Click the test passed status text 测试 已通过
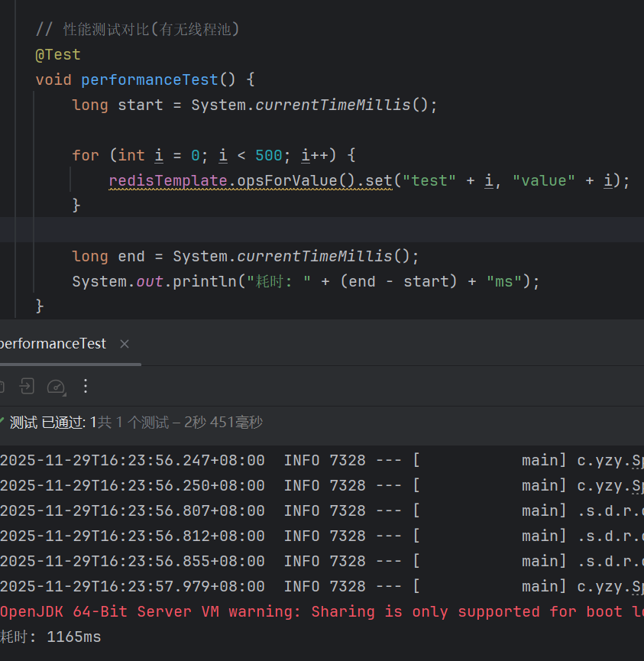The width and height of the screenshot is (644, 661). [x=48, y=423]
